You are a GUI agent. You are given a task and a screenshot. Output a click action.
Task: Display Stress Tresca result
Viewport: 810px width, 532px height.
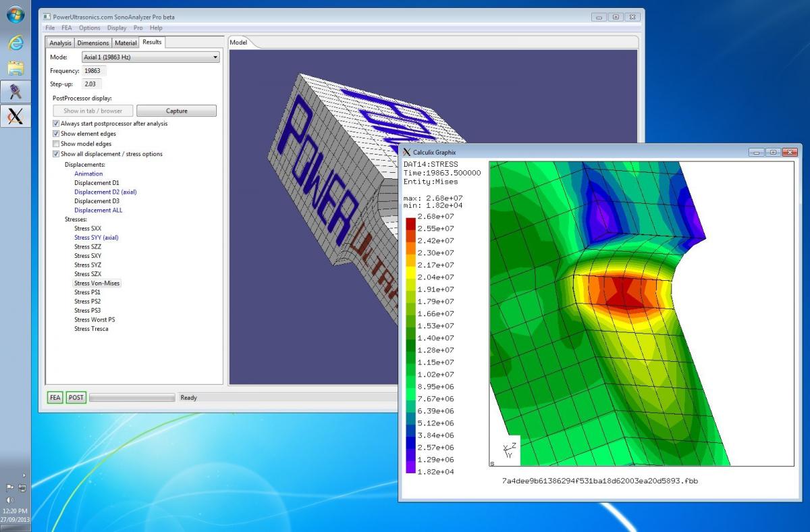(91, 329)
